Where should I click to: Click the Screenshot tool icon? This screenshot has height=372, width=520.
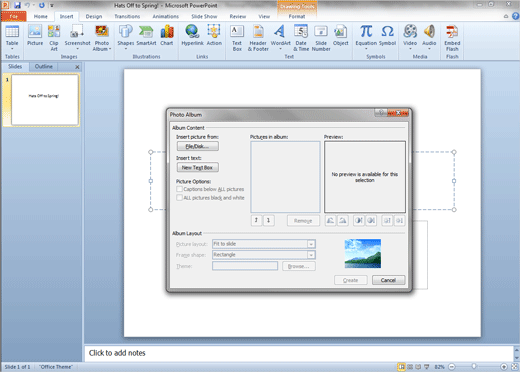coord(77,32)
